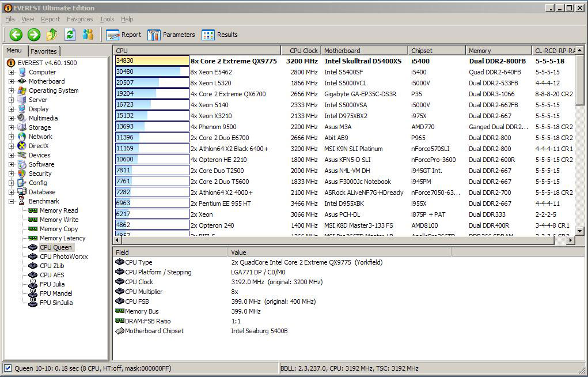Expand the Operating System tree node

pos(12,91)
